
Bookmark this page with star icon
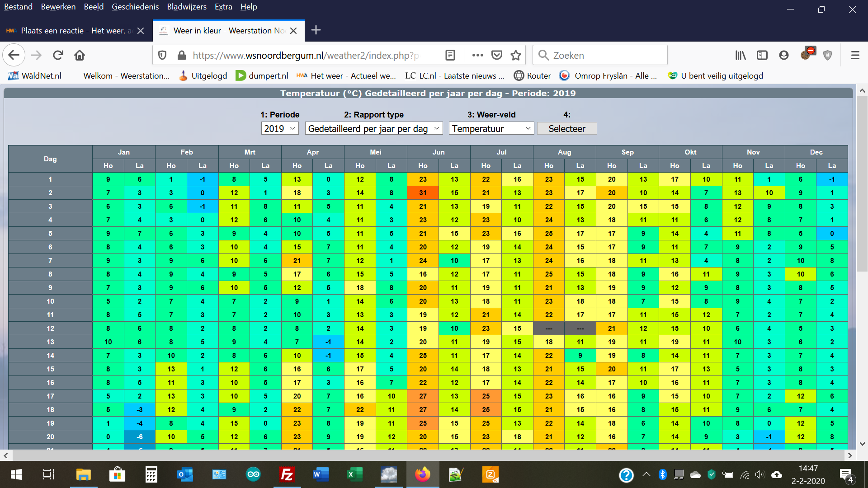(515, 55)
